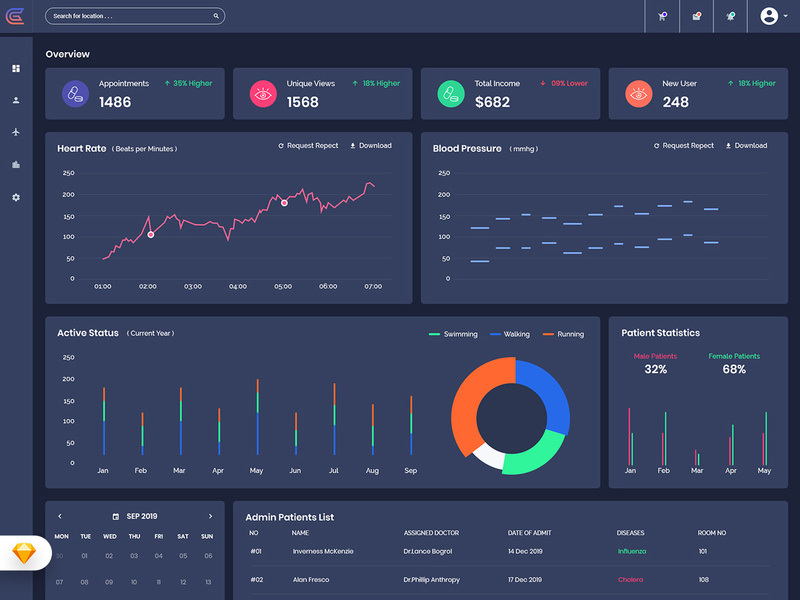Select the patients icon in the sidebar

tap(14, 99)
